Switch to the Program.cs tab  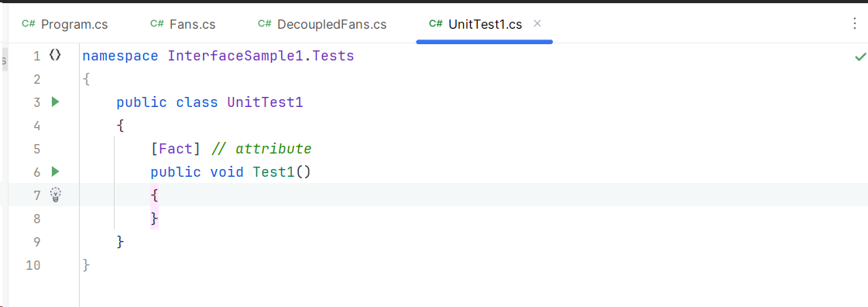(x=64, y=24)
